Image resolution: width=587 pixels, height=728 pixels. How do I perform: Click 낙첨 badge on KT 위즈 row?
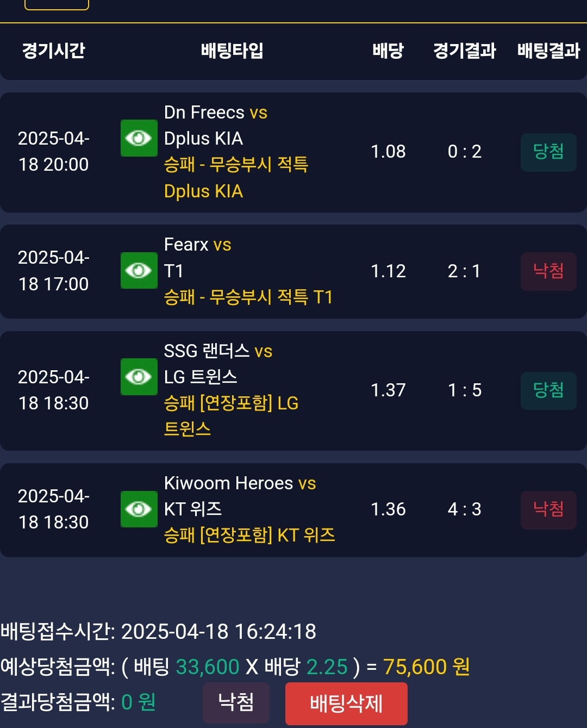click(x=548, y=509)
